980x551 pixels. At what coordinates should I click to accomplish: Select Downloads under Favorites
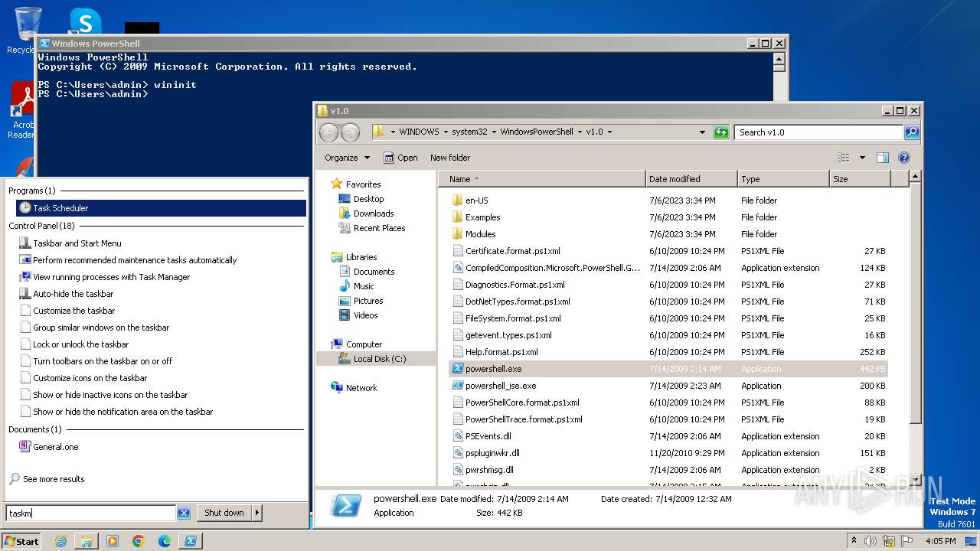point(373,214)
